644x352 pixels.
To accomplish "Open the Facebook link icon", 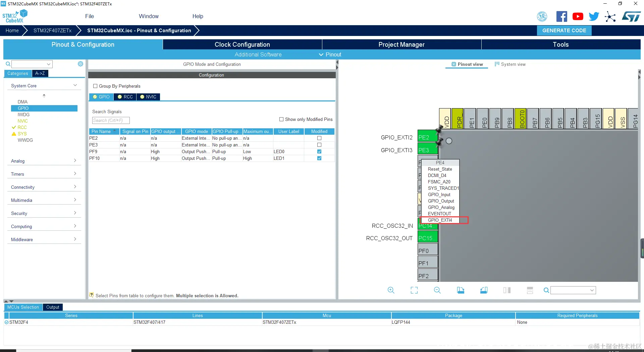I will point(562,16).
